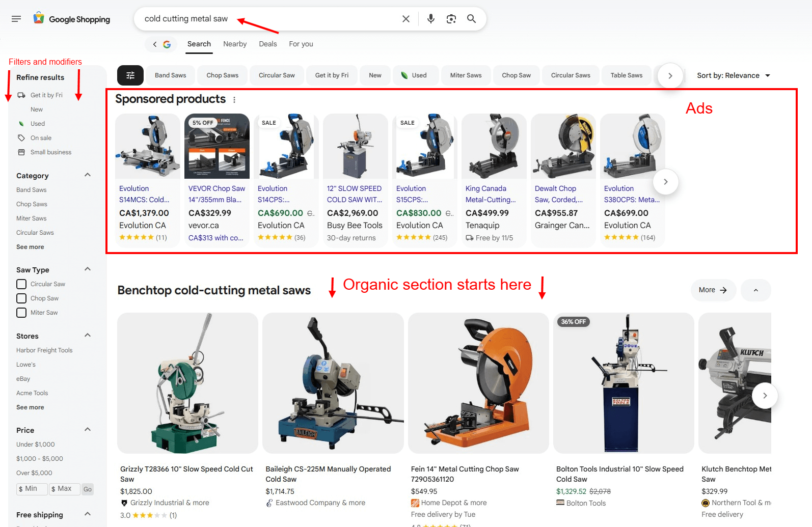
Task: Click Grizzly Industrial store icon
Action: [124, 503]
